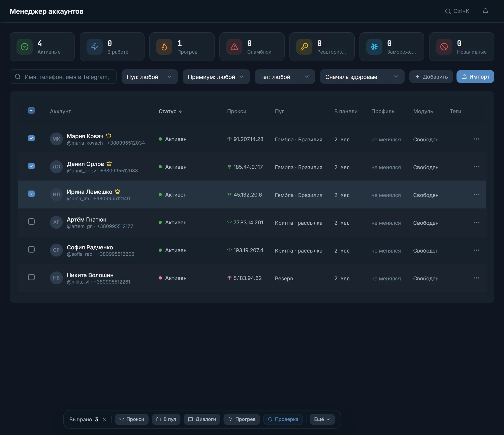Screen dimensions: 504x435
Task: Uncheck Мария Ковач row checkbox
Action: coord(31,138)
